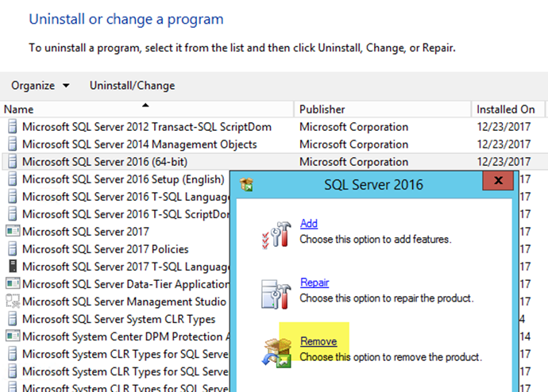Click icon of SQL Server 2016 Setup (English)

tap(12, 179)
